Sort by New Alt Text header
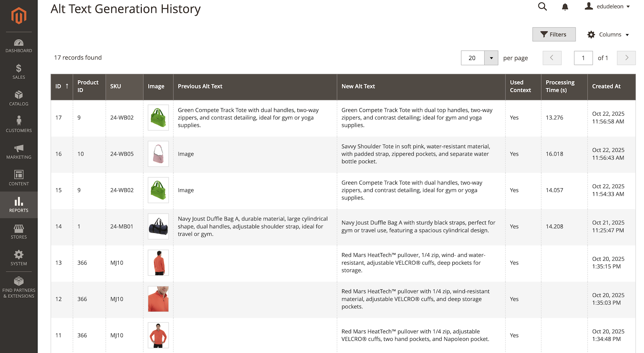Viewport: 644px width, 353px height. click(421, 87)
